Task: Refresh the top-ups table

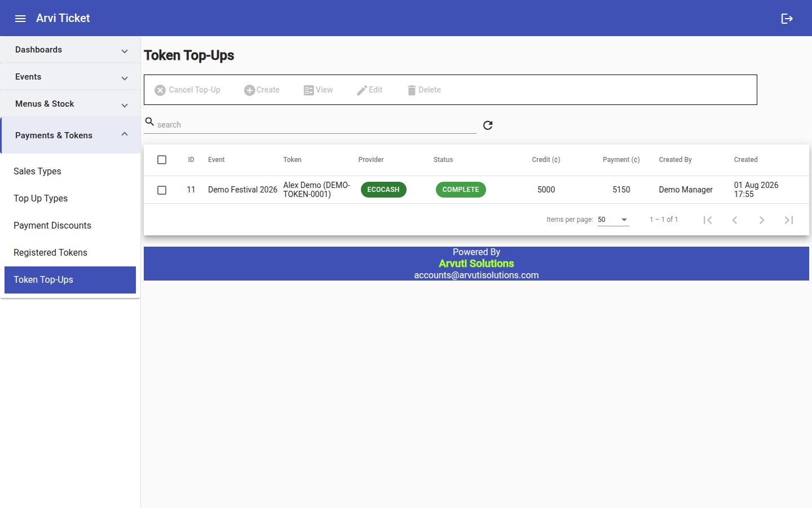Action: pos(488,125)
